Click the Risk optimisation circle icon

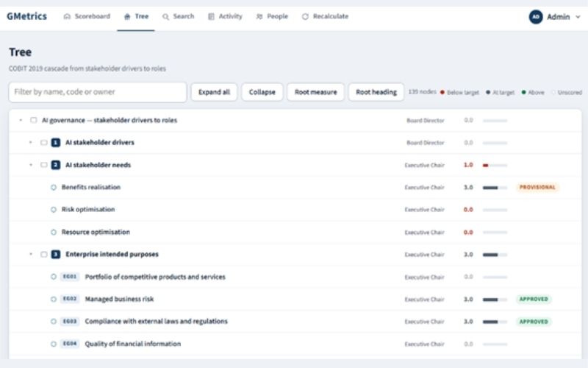[x=54, y=210]
